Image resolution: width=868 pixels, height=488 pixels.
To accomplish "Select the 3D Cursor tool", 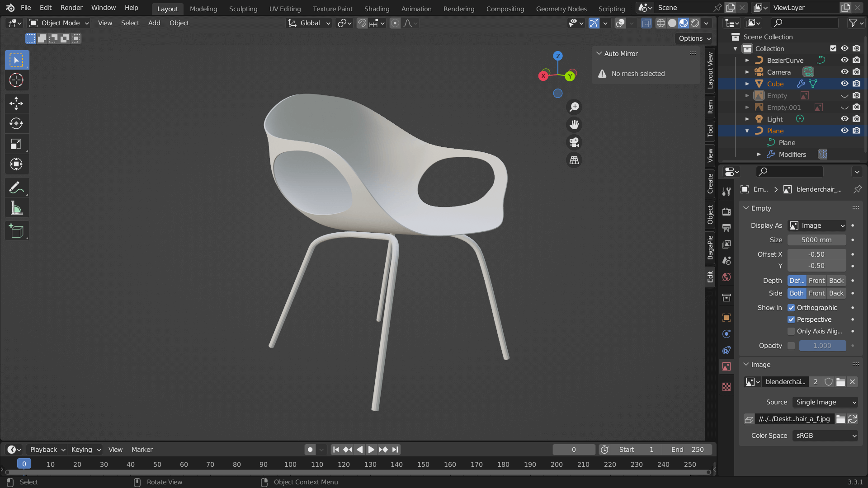I will tap(16, 80).
